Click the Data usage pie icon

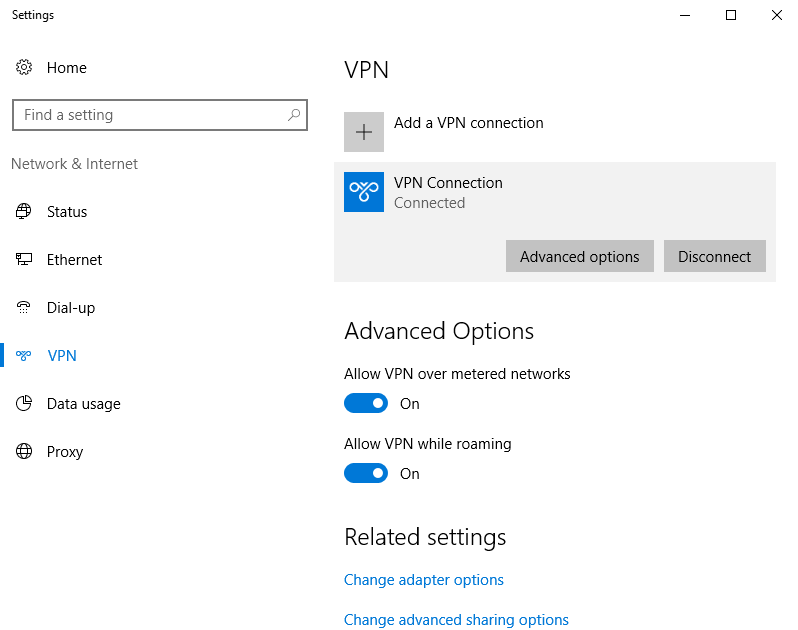point(24,404)
